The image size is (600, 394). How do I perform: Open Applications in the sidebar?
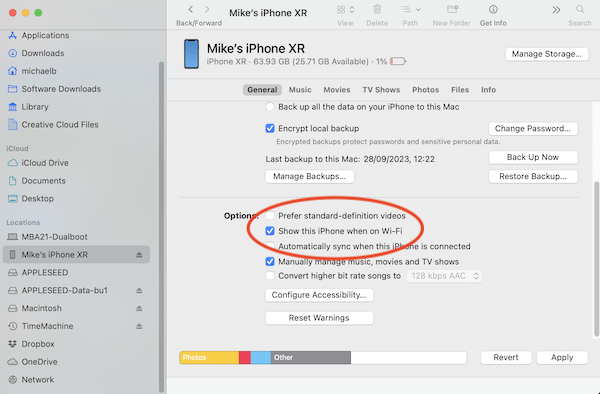[45, 35]
